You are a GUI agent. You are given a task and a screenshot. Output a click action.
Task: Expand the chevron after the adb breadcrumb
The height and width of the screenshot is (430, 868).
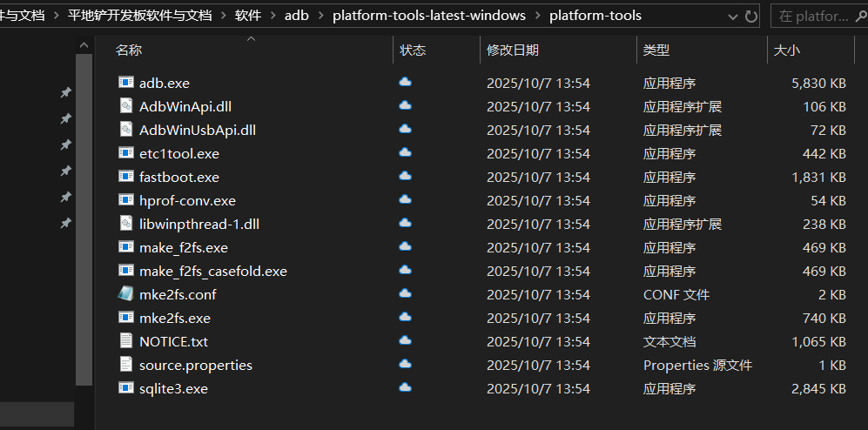pos(320,16)
